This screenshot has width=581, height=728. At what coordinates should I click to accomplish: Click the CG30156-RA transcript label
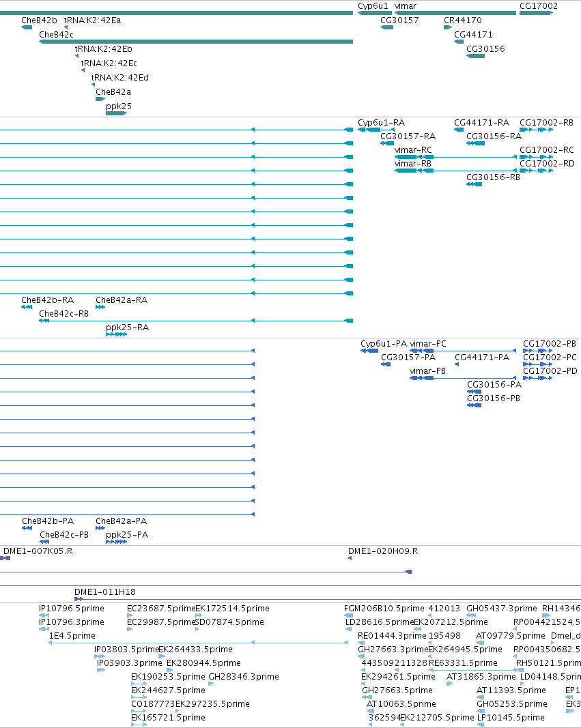click(494, 136)
